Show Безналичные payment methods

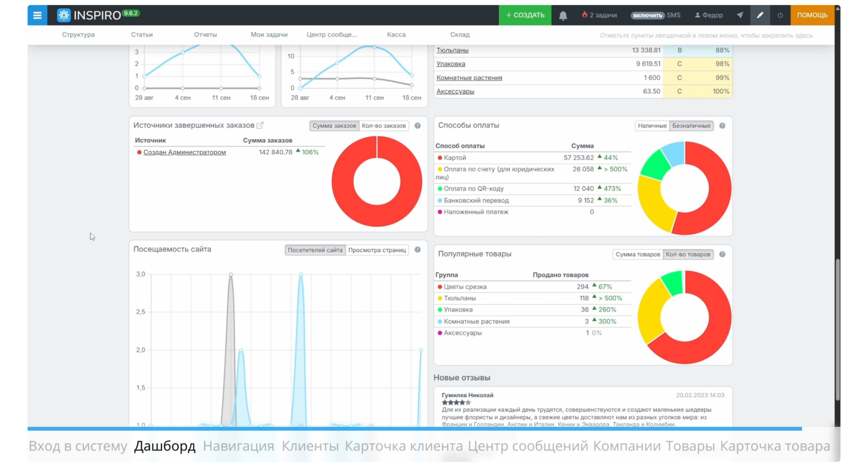691,126
